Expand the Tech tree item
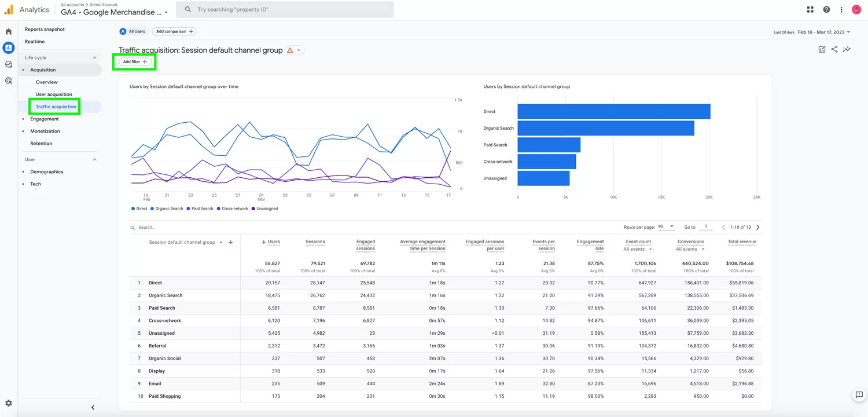Image resolution: width=868 pixels, height=417 pixels. tap(24, 184)
